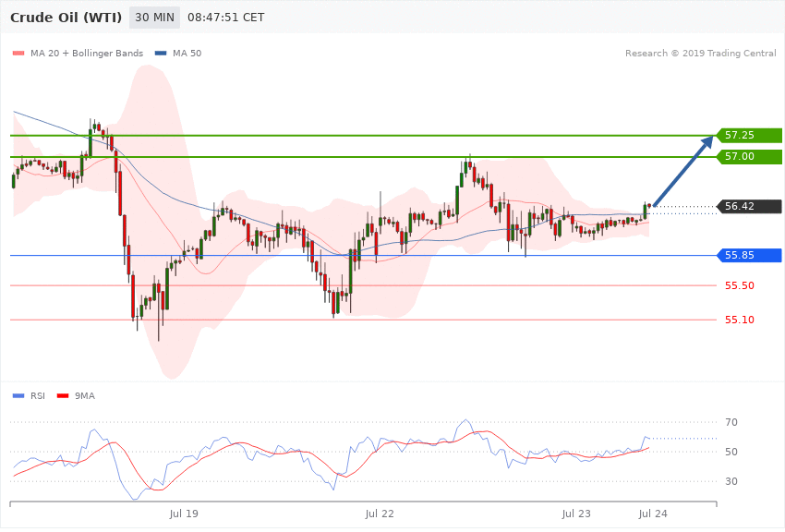Click the 9MA legend label
785x532 pixels.
[x=85, y=396]
